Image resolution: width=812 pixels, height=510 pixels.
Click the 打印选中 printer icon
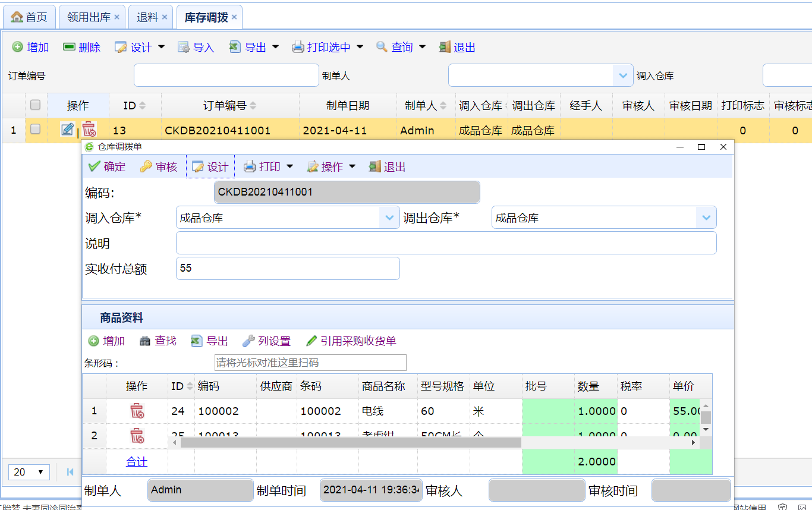tap(298, 47)
